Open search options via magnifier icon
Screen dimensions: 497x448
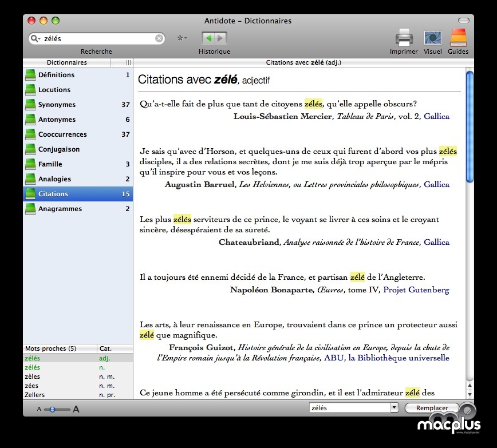[35, 38]
